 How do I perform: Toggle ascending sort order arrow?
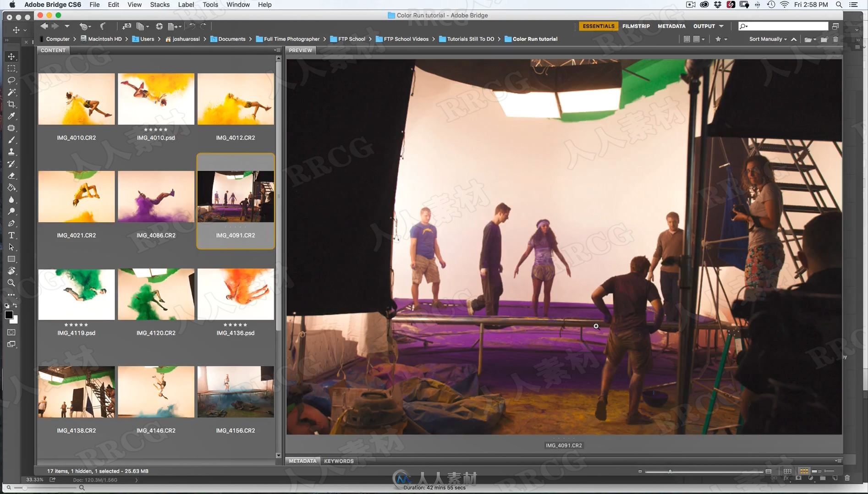click(x=794, y=39)
